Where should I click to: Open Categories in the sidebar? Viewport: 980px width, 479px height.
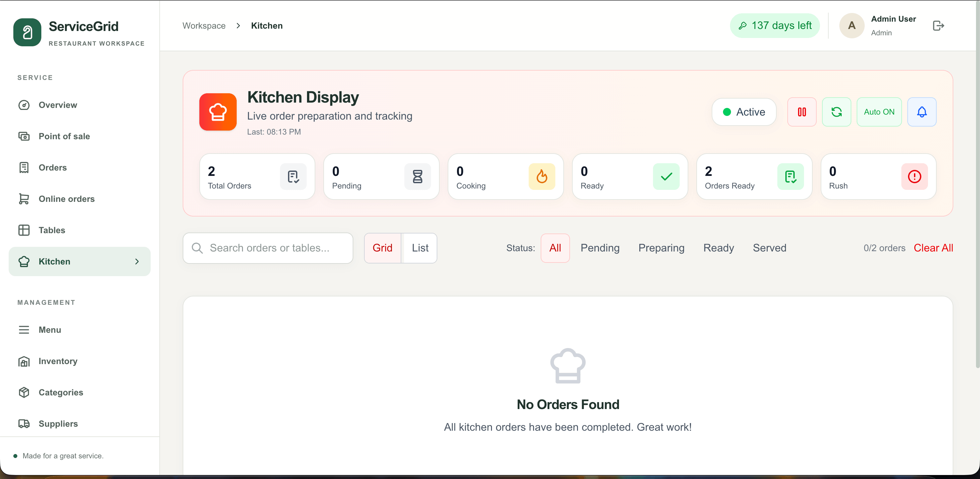coord(80,392)
